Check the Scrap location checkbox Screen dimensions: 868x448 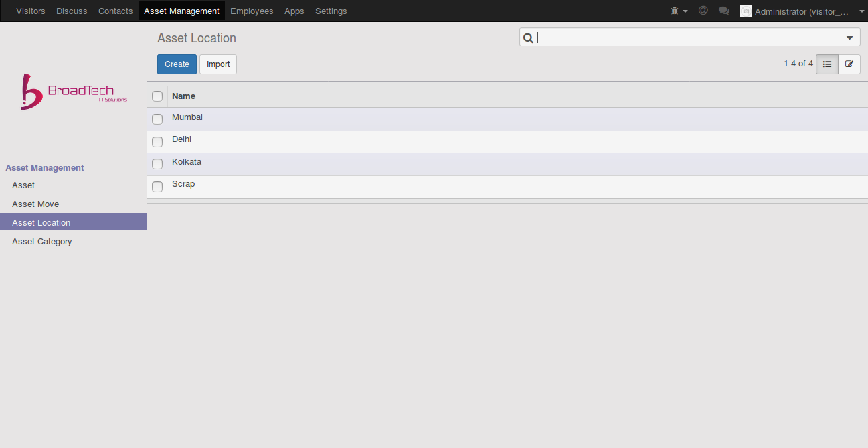click(x=157, y=187)
